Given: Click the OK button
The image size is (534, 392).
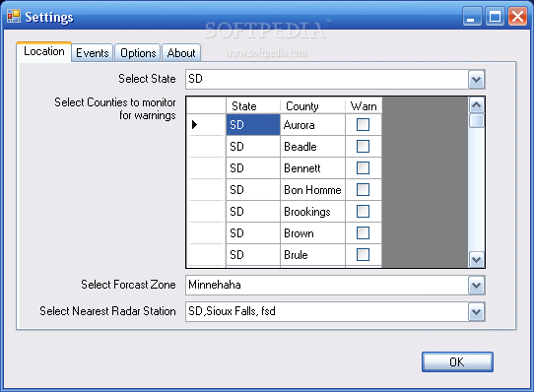Looking at the screenshot, I should point(457,361).
